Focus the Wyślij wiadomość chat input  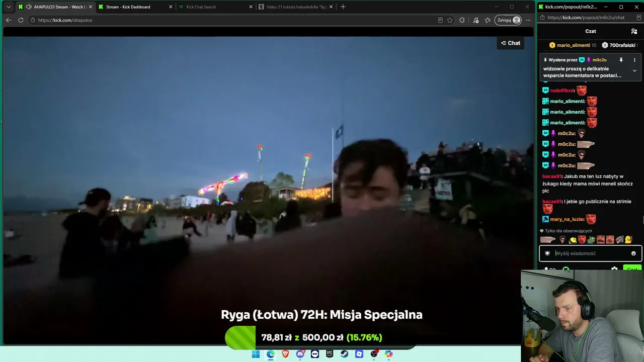coord(591,253)
